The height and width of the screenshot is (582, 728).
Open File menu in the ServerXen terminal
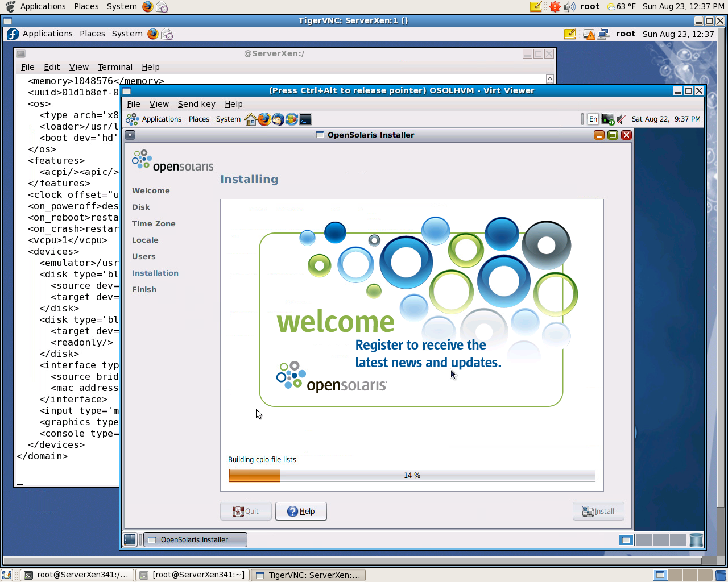click(28, 67)
